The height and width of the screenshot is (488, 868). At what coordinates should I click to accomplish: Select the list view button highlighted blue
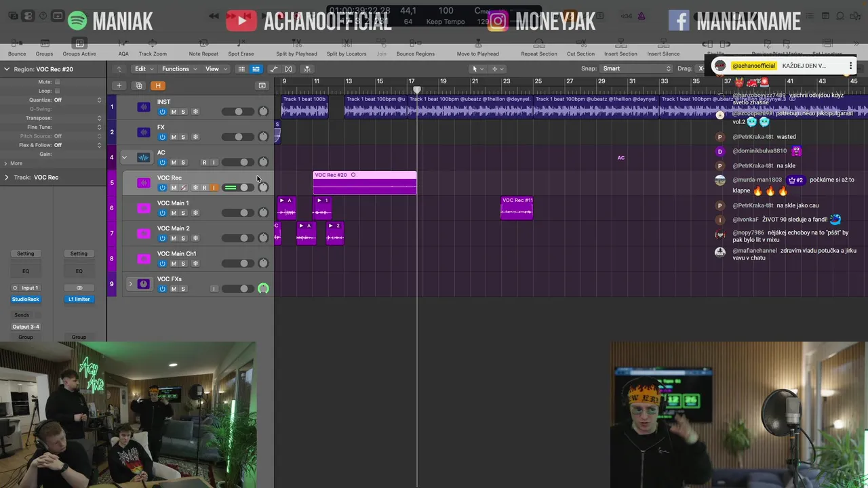tap(256, 69)
